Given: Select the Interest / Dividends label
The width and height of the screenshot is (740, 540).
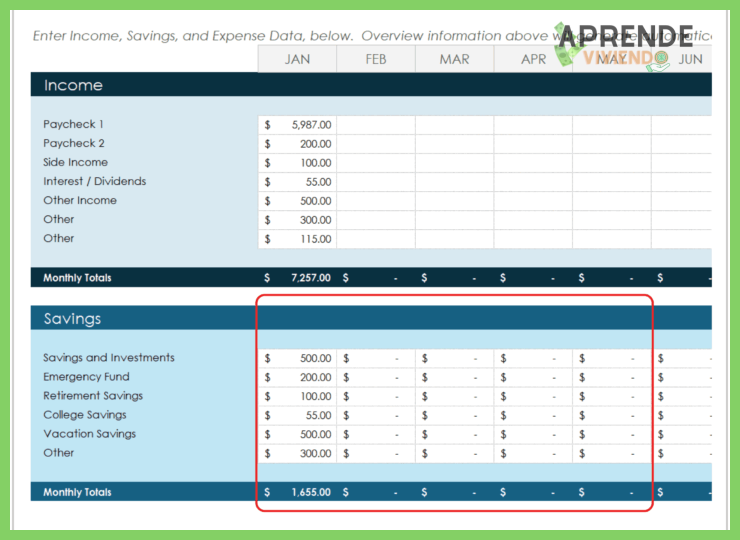Looking at the screenshot, I should [x=94, y=181].
